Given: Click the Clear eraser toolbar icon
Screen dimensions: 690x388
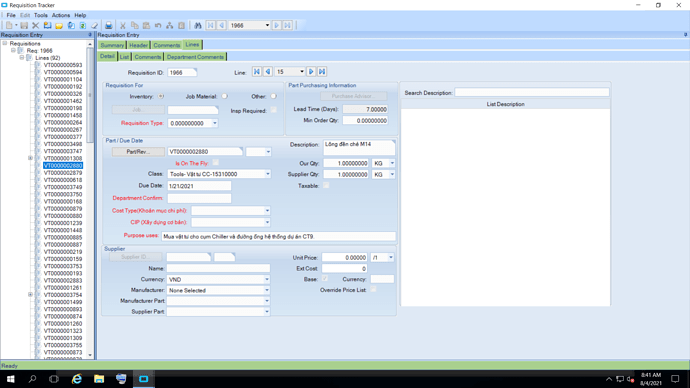Looking at the screenshot, I should [94, 26].
